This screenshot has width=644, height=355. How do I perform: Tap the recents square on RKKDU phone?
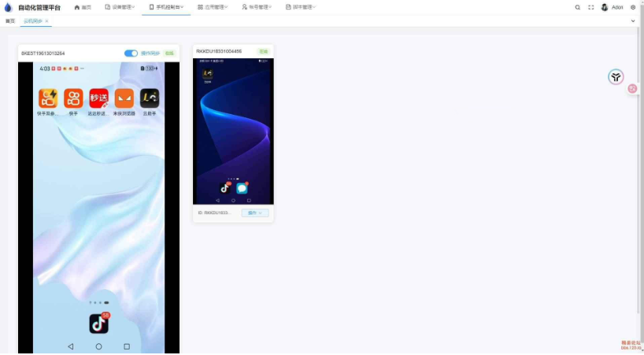(x=249, y=201)
